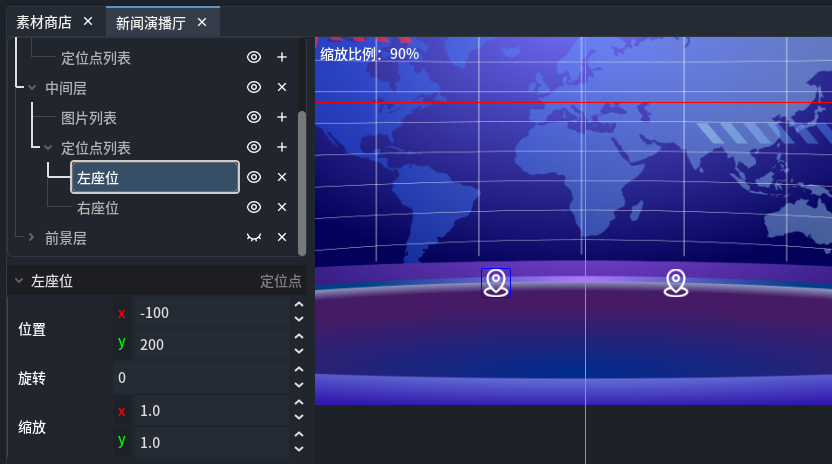The image size is (832, 464).
Task: Add anchor point to 定位点列表 under 中间层
Action: [282, 147]
